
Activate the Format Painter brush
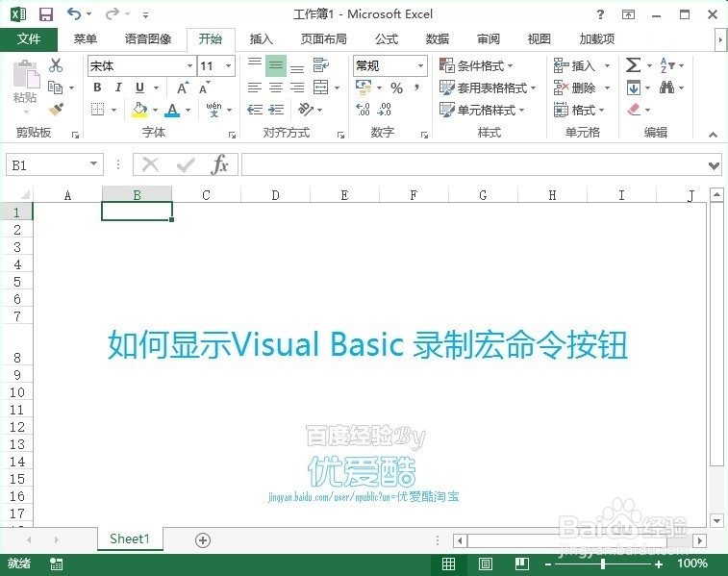[56, 110]
